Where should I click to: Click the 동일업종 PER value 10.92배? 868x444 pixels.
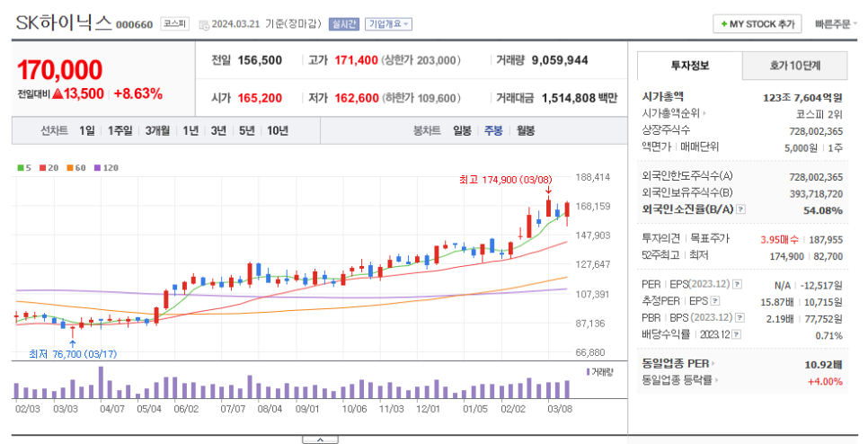pyautogui.click(x=823, y=365)
